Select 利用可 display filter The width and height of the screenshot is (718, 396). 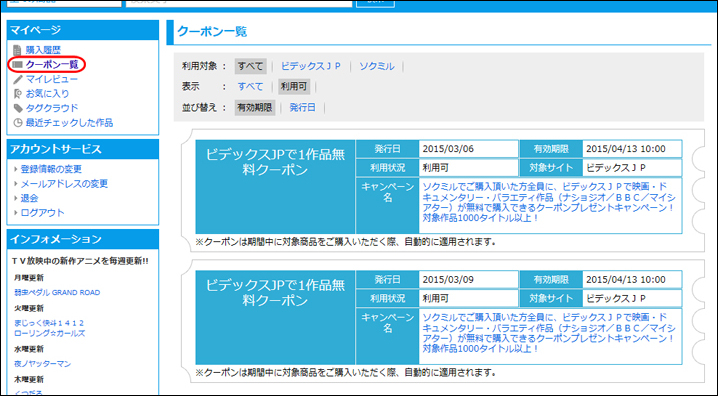pos(294,87)
